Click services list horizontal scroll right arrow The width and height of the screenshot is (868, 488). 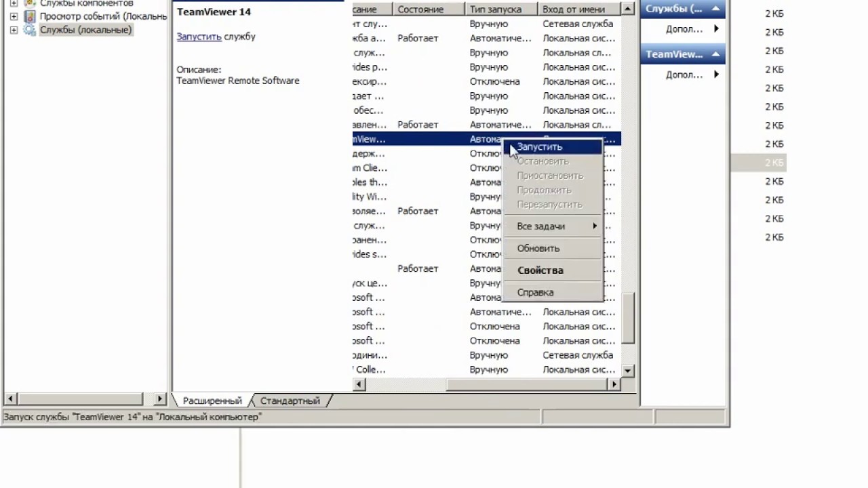(614, 384)
